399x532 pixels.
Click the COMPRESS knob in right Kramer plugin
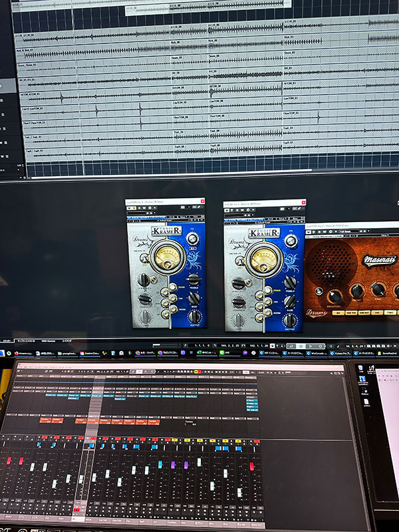coord(239,302)
